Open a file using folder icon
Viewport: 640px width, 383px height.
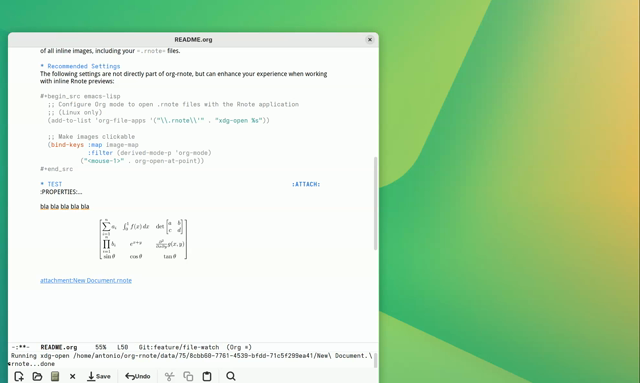(37, 376)
